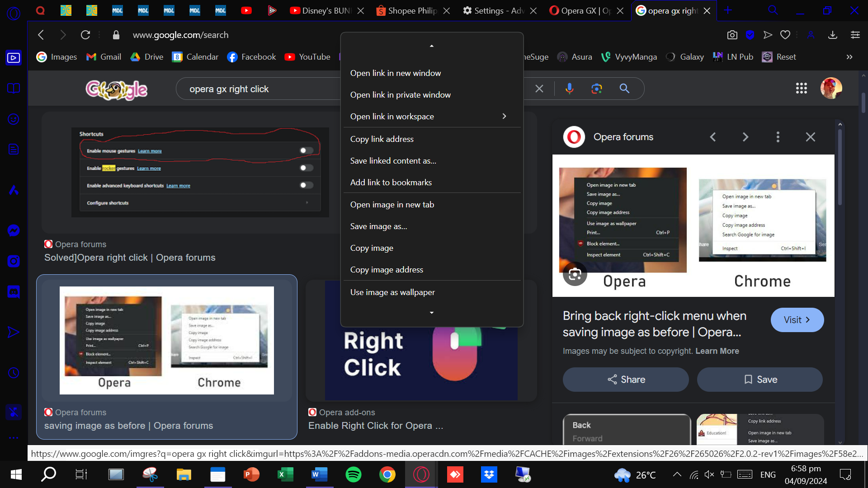
Task: Select Add link to bookmarks
Action: (x=432, y=183)
